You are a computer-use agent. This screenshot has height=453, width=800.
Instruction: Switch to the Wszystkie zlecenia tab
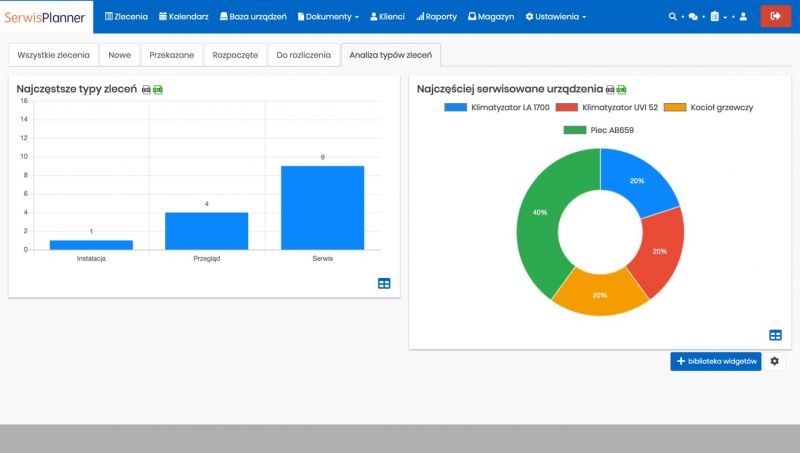point(54,55)
